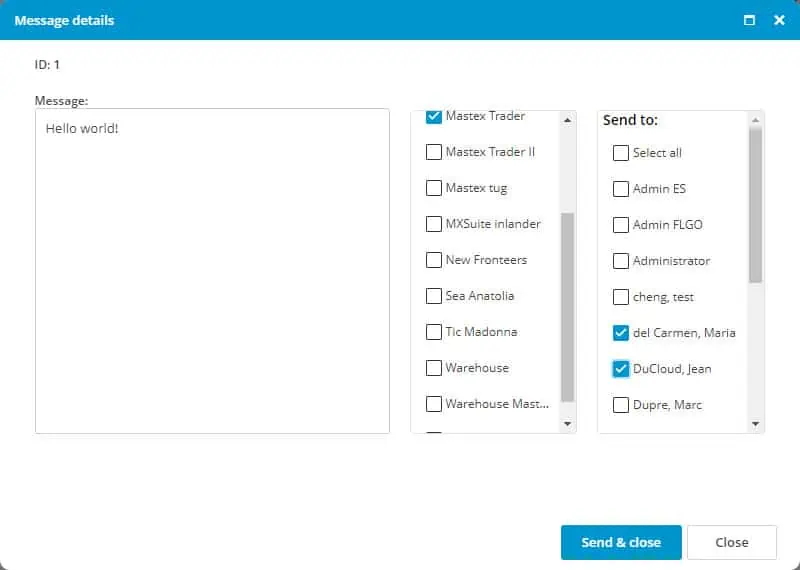Enable the Select all checkbox
800x570 pixels.
click(x=621, y=153)
